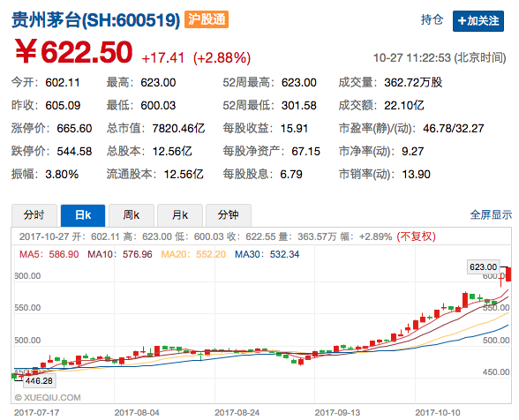Image resolution: width=519 pixels, height=420 pixels.
Task: Click the (不复权) adjustment option
Action: click(x=416, y=236)
